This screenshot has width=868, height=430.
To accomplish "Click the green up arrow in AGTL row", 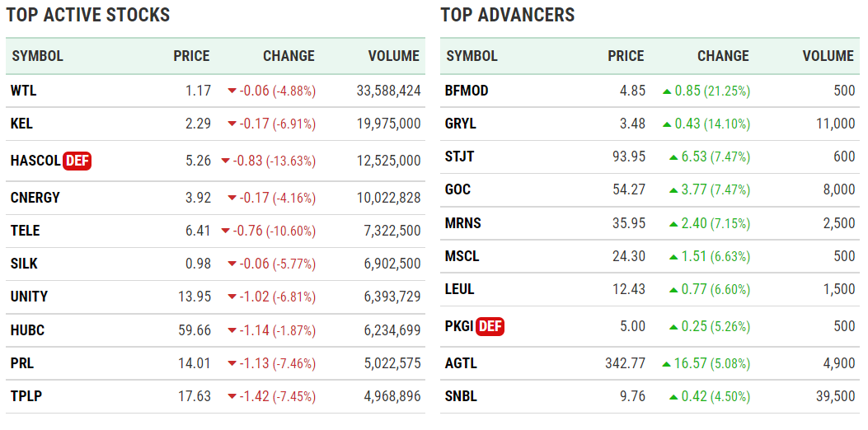I will click(x=665, y=363).
